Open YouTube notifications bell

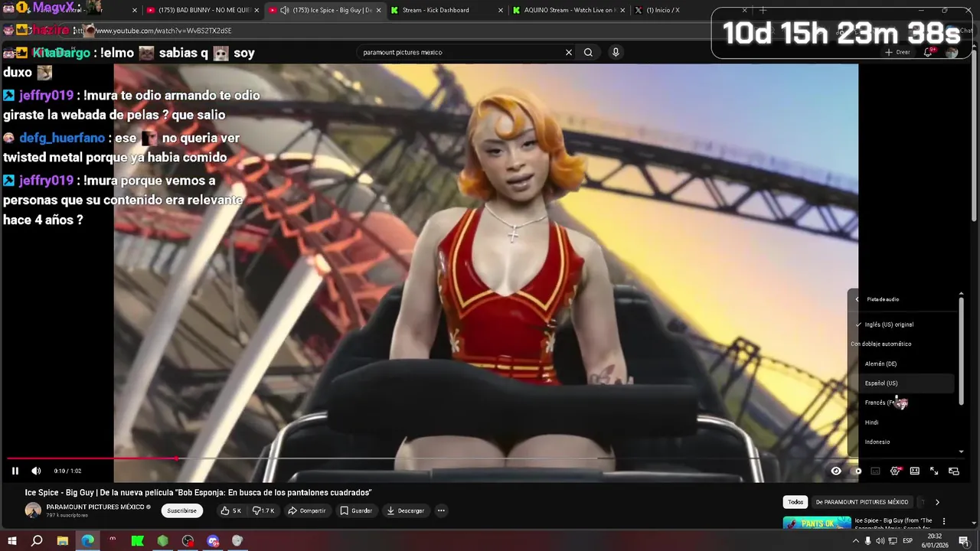928,52
